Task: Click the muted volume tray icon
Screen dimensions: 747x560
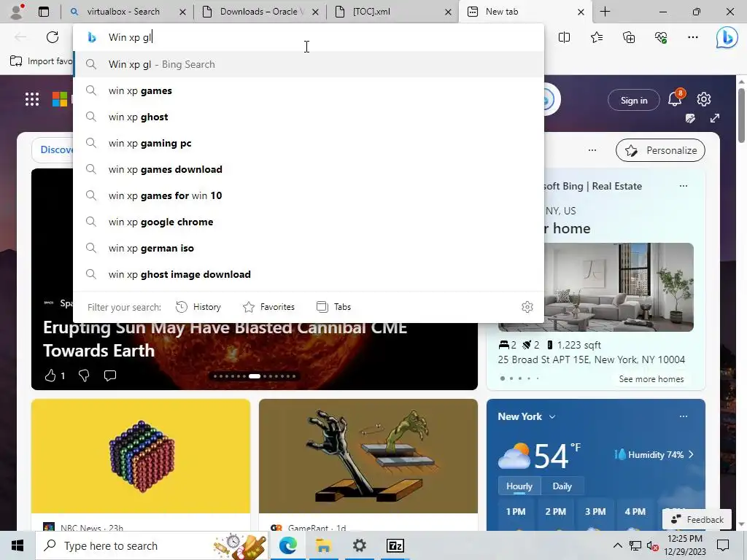Action: [653, 545]
